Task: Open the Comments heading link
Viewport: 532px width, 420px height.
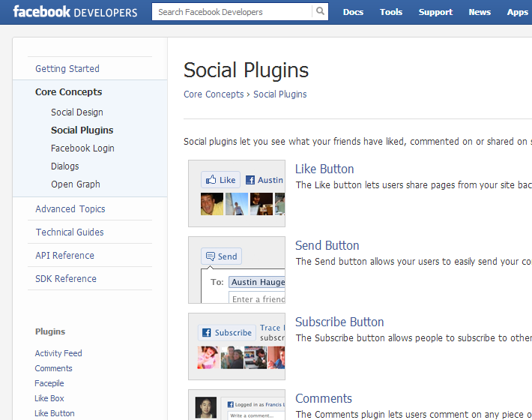Action: tap(324, 398)
